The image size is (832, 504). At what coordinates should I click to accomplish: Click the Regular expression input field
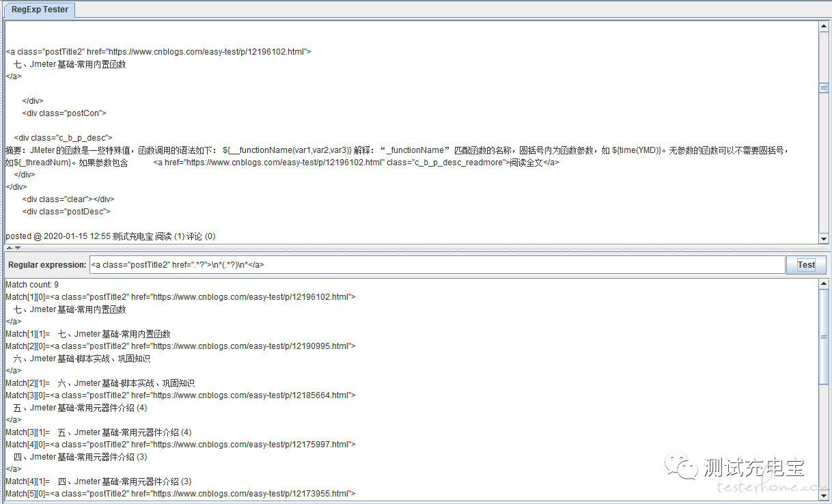[437, 265]
